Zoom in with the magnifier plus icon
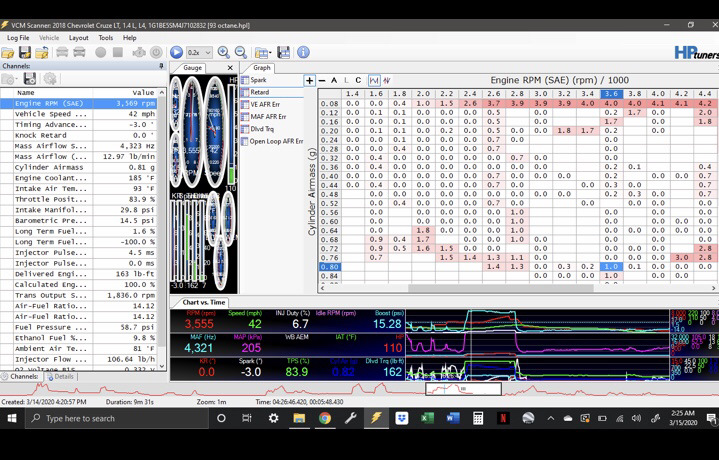 (224, 53)
